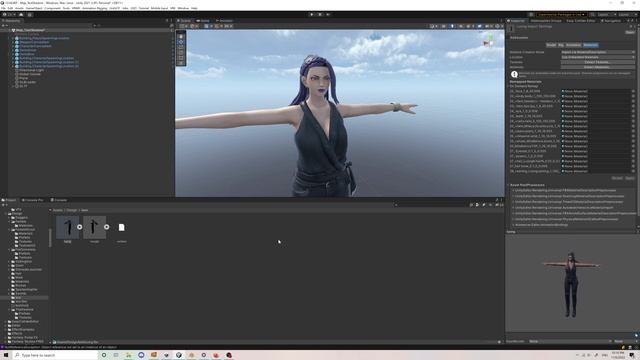The image size is (640, 360).
Task: Open Discord from the taskbar
Action: click(141, 355)
